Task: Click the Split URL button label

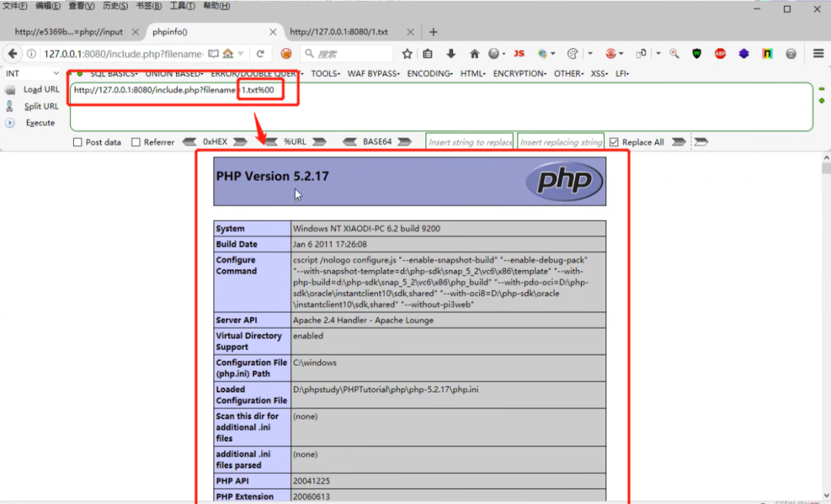Action: click(x=42, y=106)
